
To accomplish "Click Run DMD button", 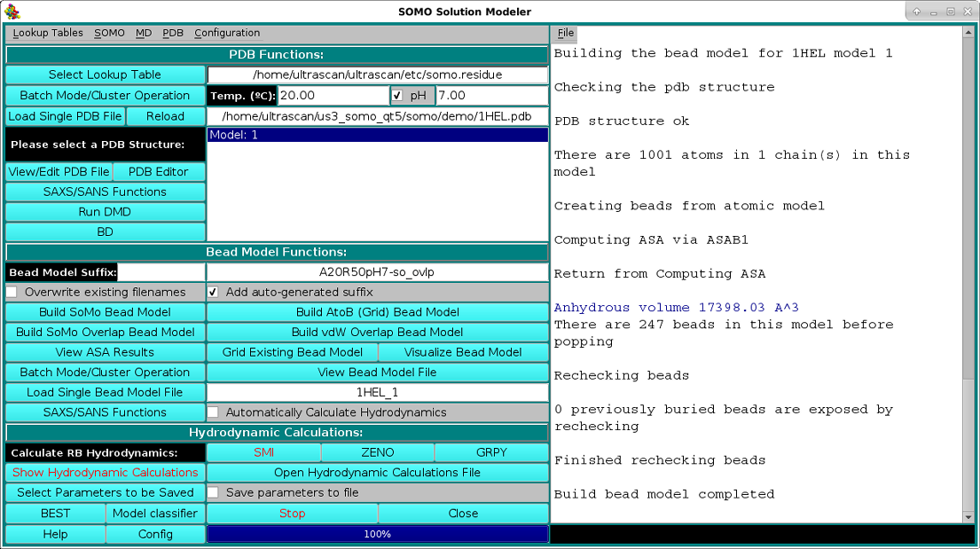I will click(105, 212).
